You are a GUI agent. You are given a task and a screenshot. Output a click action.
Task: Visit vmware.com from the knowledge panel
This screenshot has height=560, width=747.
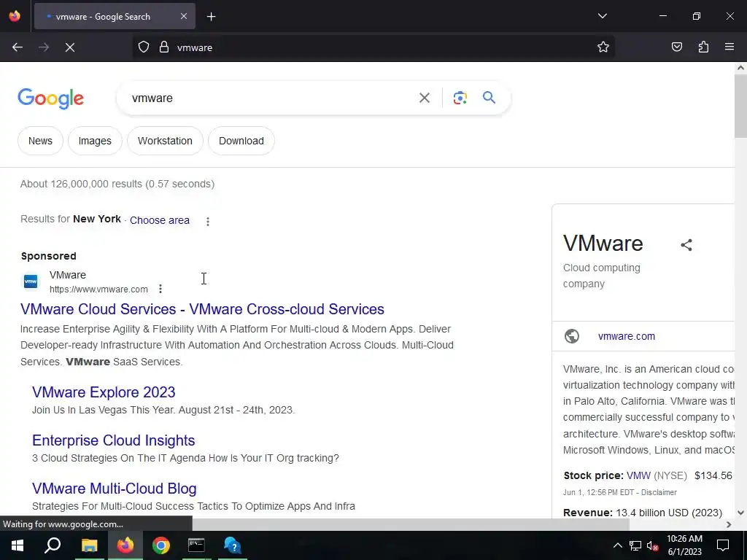(x=627, y=336)
